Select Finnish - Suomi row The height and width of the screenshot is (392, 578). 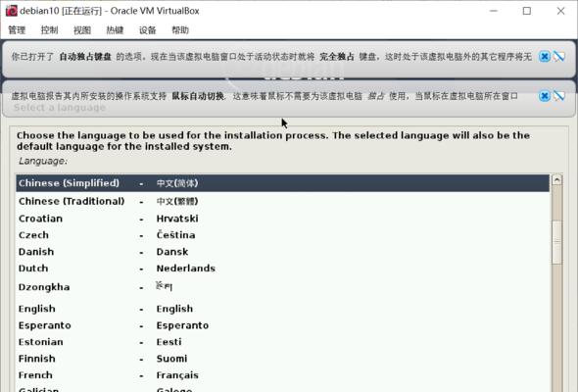point(282,359)
